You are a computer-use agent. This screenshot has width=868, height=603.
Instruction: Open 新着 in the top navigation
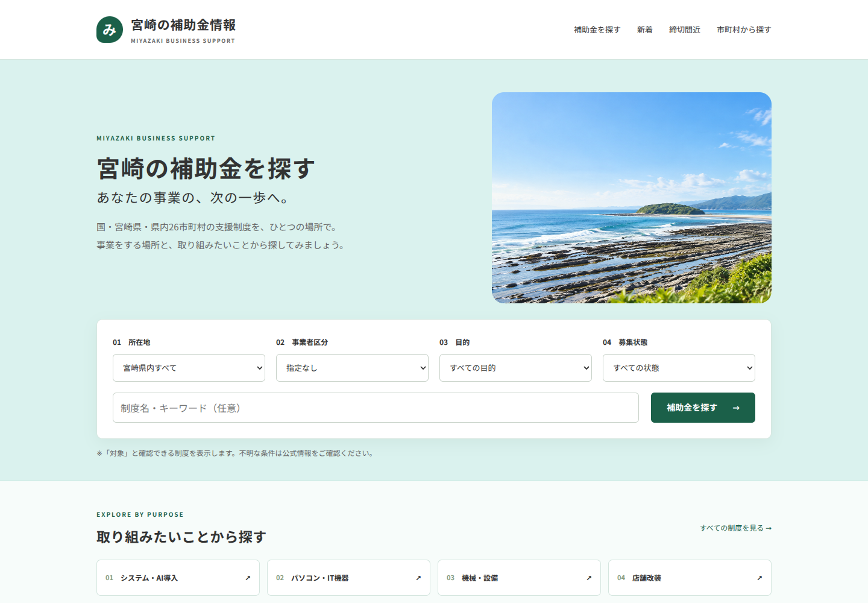(644, 30)
